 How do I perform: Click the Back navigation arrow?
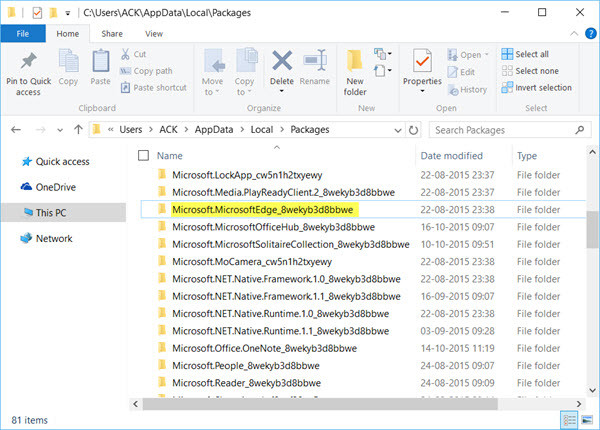pyautogui.click(x=16, y=130)
